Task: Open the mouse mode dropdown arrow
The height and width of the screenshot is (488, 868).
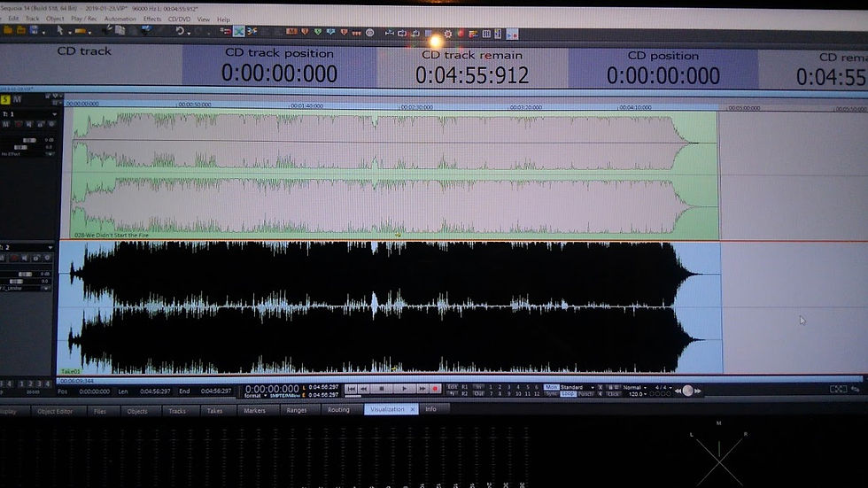Action: click(x=70, y=33)
